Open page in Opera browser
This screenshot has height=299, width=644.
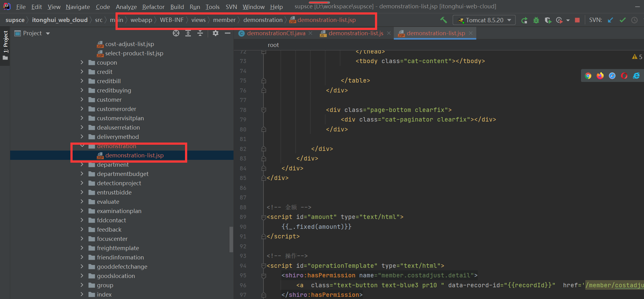[x=624, y=76]
